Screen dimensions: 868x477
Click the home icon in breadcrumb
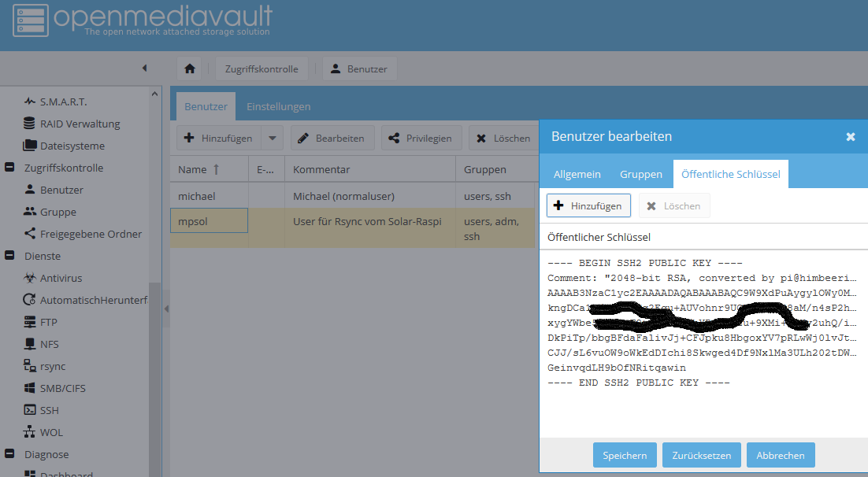(189, 68)
